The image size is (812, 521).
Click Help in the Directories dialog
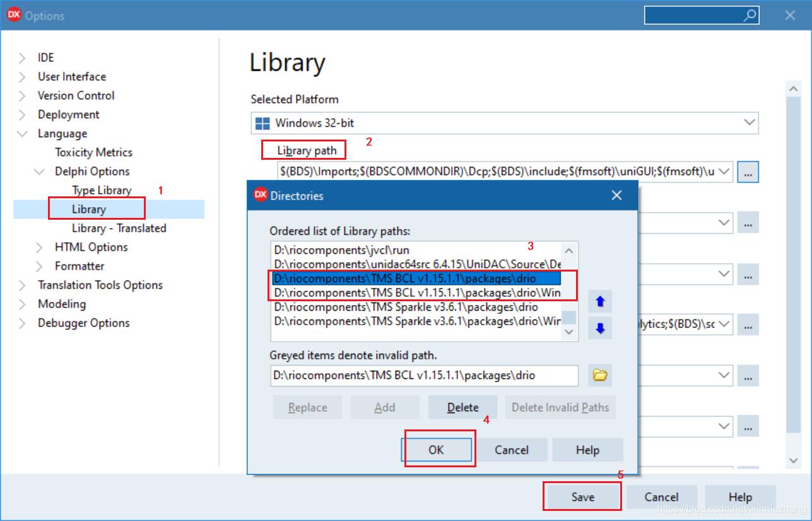[x=587, y=450]
